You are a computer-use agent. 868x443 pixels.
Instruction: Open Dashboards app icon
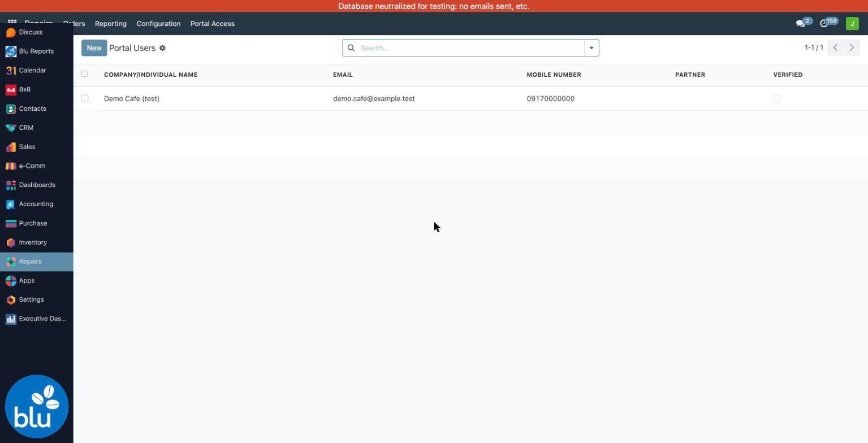click(x=11, y=185)
